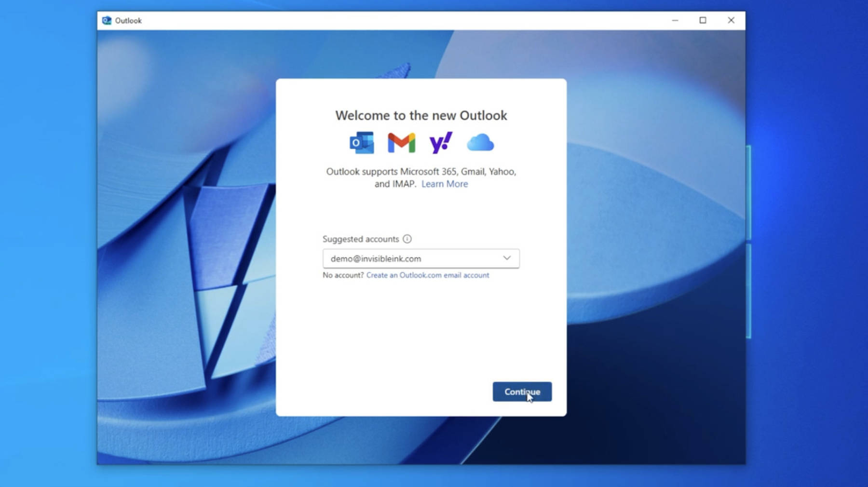Viewport: 868px width, 487px height.
Task: Open the Learn More link
Action: [445, 184]
